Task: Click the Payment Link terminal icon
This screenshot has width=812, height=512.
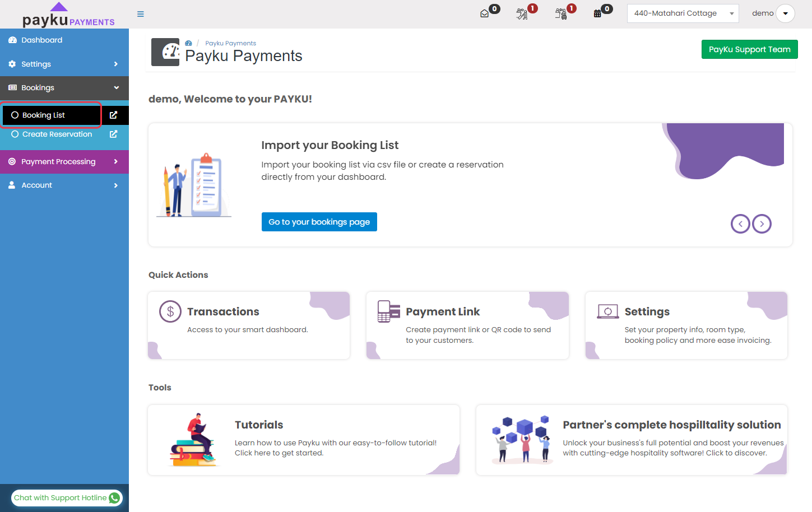Action: (x=389, y=311)
